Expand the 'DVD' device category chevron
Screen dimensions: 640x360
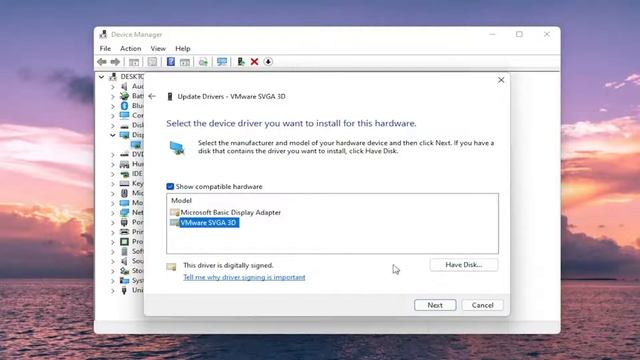113,155
